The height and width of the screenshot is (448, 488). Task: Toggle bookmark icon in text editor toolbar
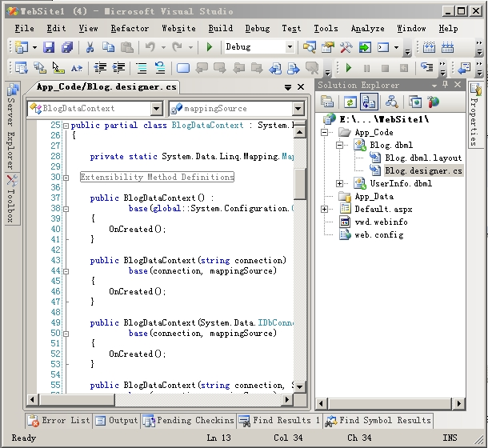[x=183, y=67]
